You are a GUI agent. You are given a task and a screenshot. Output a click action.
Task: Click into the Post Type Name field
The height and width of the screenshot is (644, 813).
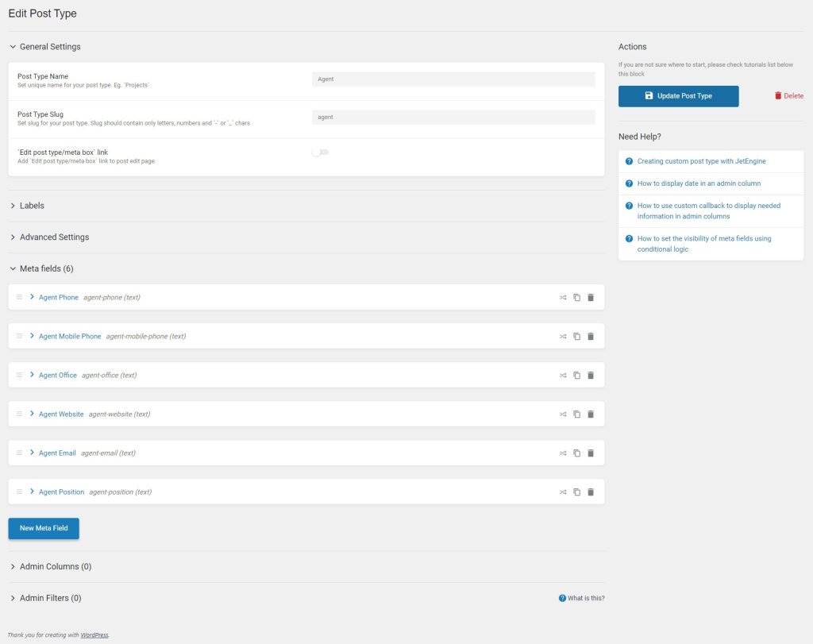(x=453, y=79)
